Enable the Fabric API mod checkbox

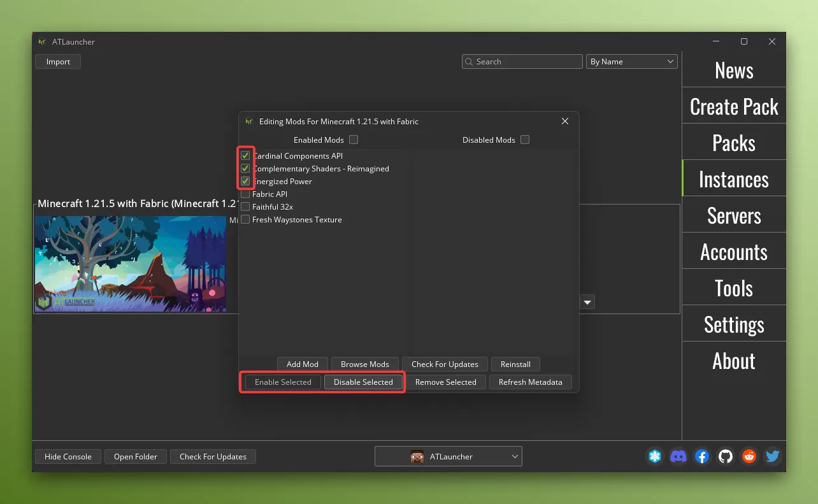coord(245,194)
